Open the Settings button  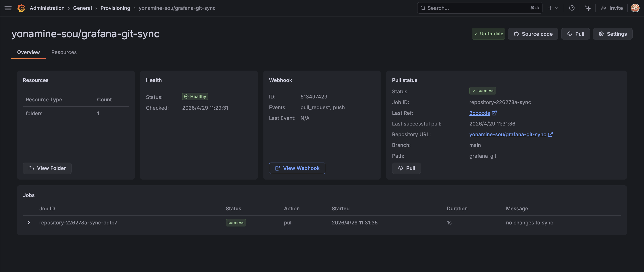point(612,34)
